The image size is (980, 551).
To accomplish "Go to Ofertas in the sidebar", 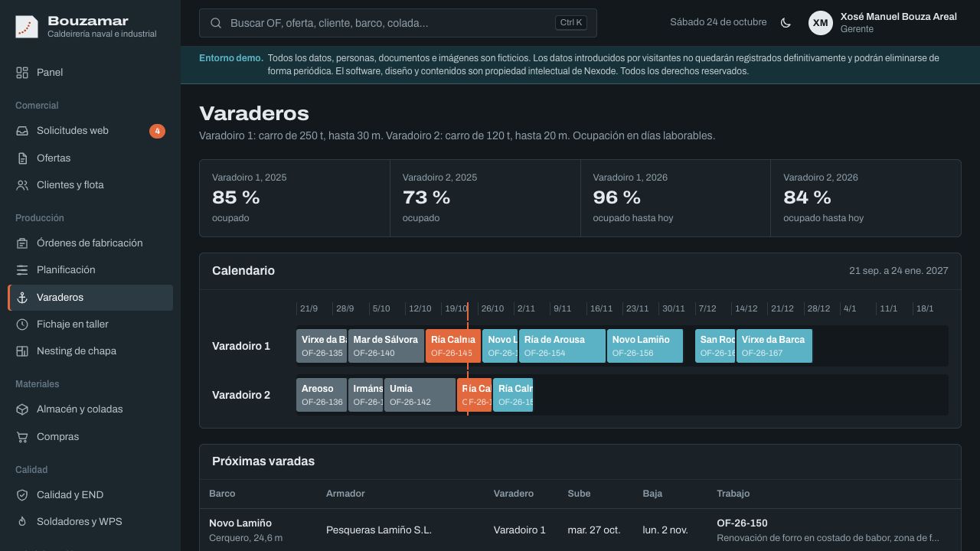I will (x=90, y=158).
